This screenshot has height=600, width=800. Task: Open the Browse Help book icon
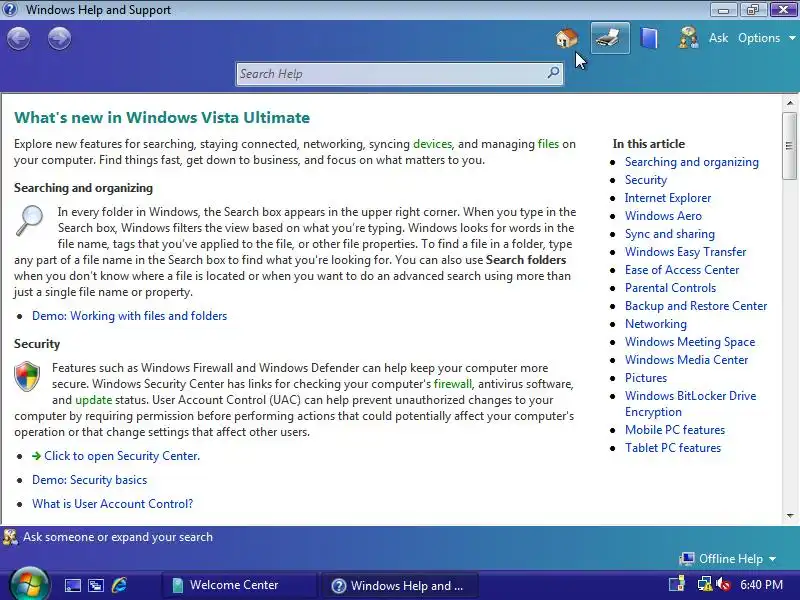(x=649, y=38)
